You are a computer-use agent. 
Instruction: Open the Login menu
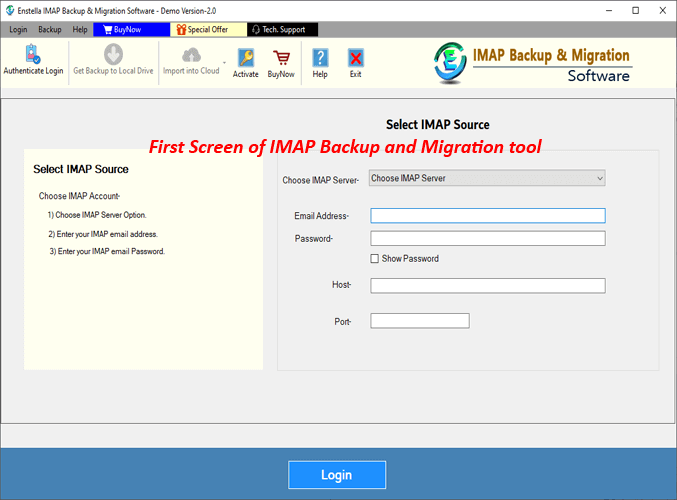(x=18, y=29)
